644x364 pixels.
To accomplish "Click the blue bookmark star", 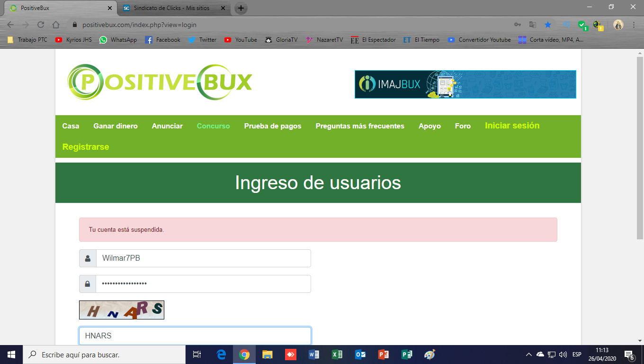I will click(548, 25).
